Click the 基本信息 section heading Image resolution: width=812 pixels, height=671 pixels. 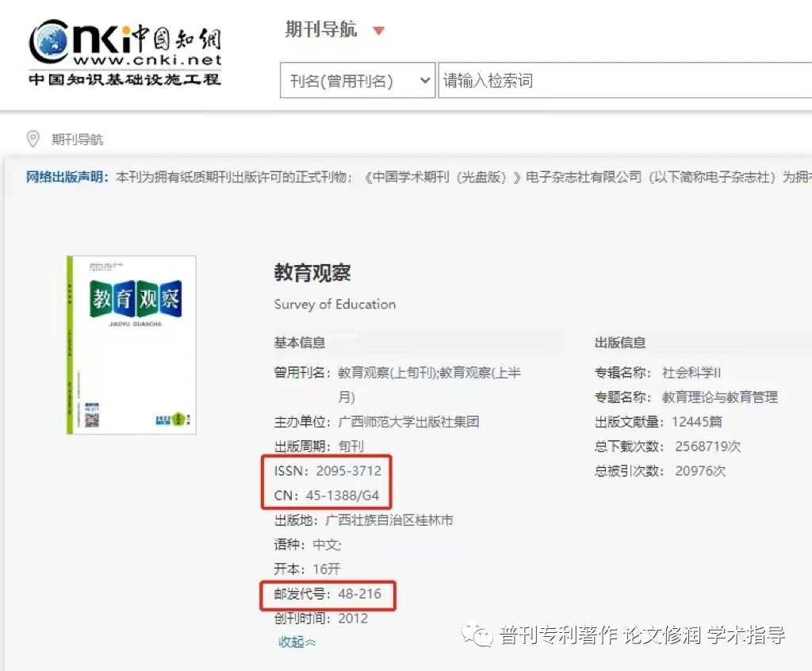299,343
